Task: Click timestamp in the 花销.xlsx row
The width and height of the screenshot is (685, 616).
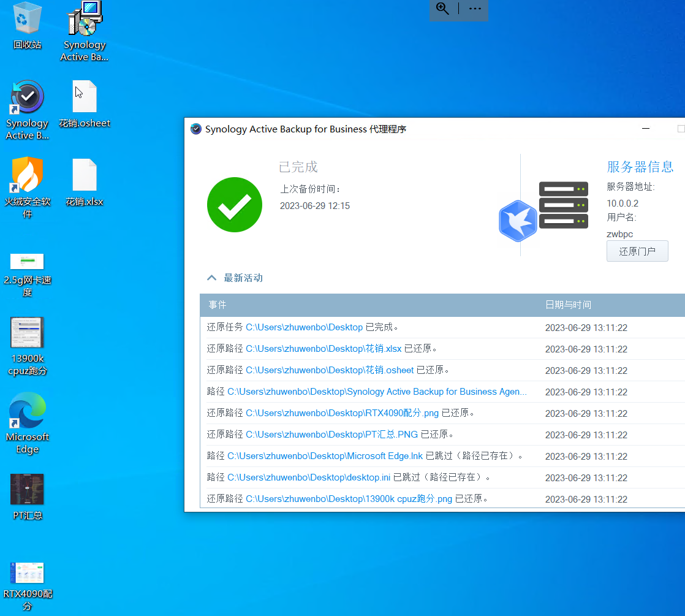Action: 586,349
